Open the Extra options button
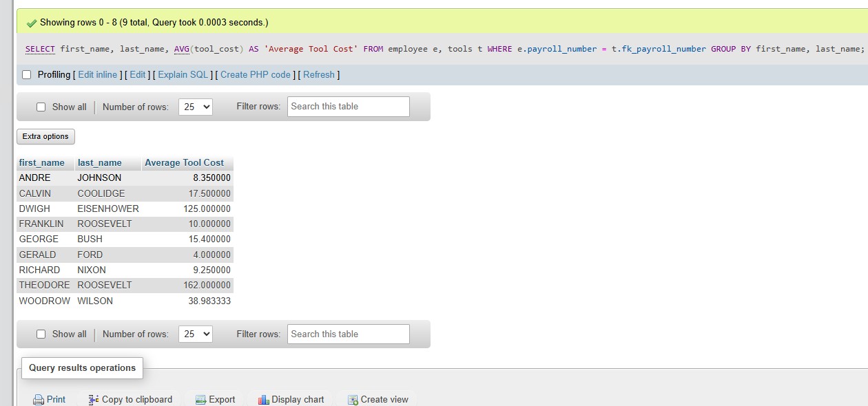 (x=45, y=136)
